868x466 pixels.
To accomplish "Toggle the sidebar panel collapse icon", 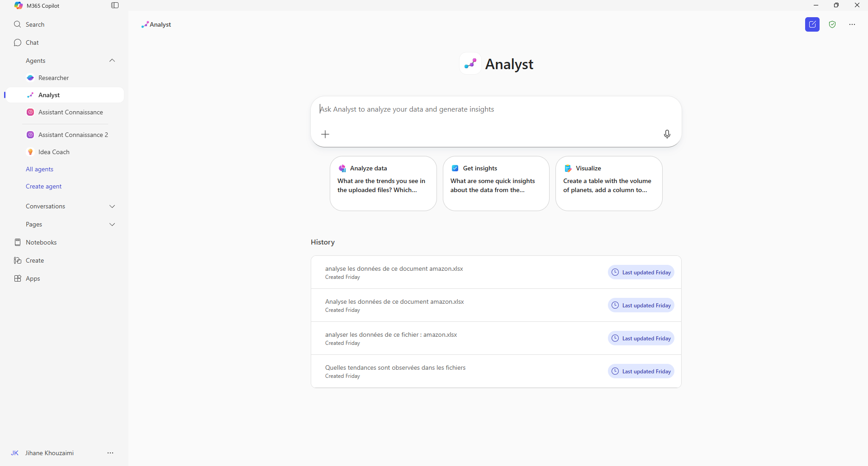I will tap(115, 5).
